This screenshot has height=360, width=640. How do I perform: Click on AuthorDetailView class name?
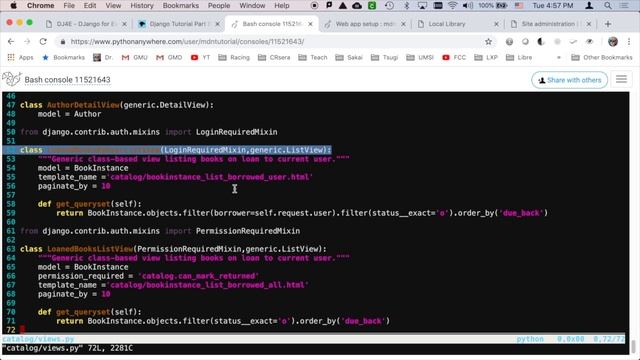coord(83,105)
